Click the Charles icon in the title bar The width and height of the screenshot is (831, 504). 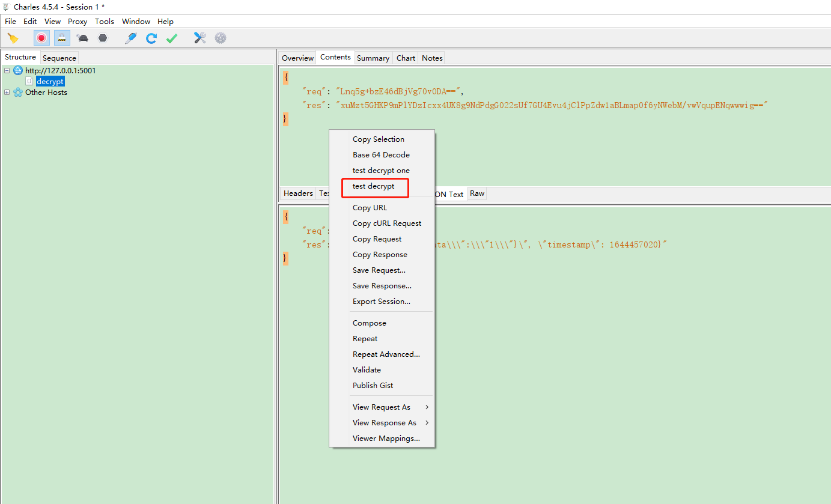tap(5, 7)
